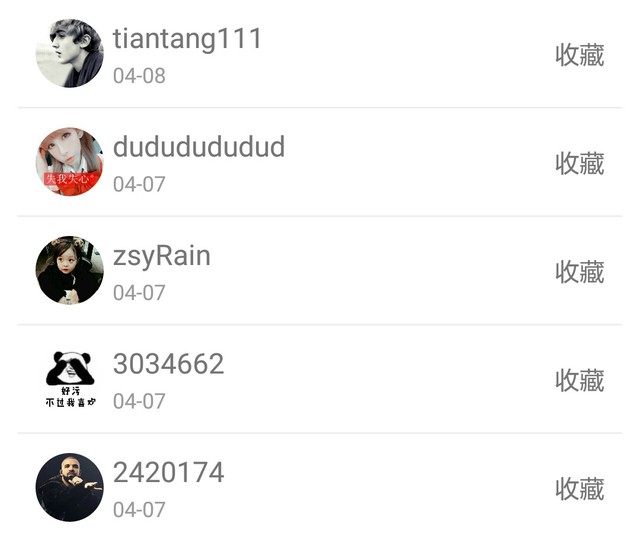Click 收藏 next to tiantang111

tap(580, 55)
